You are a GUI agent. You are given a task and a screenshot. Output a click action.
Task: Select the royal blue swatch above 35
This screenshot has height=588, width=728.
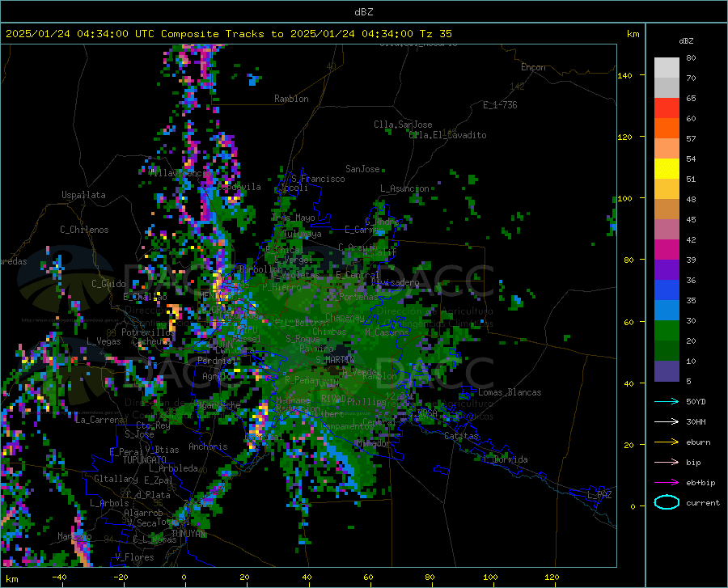coord(667,290)
